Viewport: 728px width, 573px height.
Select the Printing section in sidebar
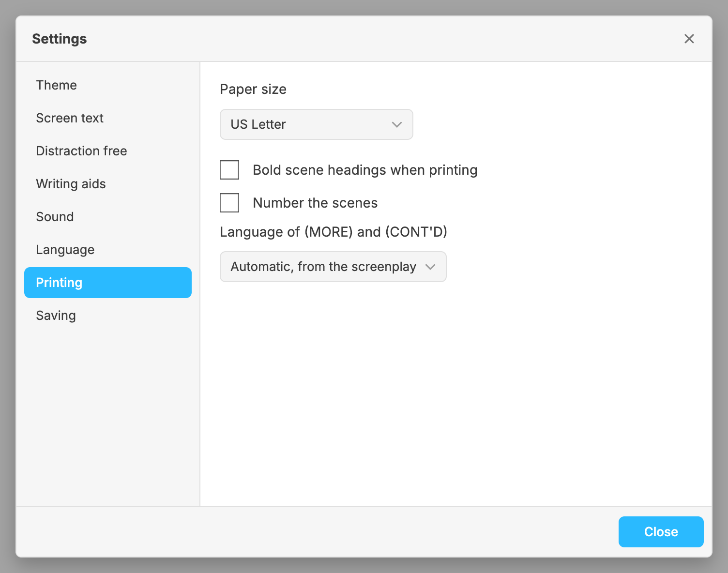[108, 283]
